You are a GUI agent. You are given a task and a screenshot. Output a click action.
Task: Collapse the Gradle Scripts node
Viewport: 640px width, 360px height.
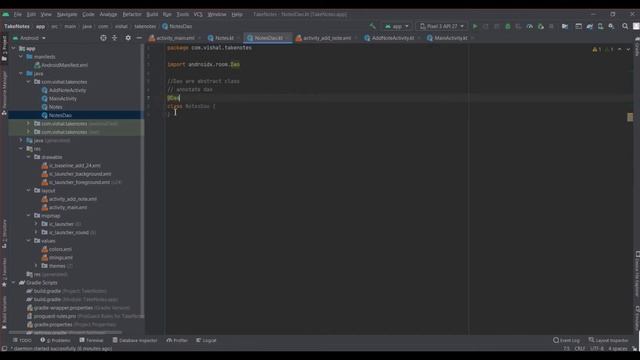coord(13,282)
